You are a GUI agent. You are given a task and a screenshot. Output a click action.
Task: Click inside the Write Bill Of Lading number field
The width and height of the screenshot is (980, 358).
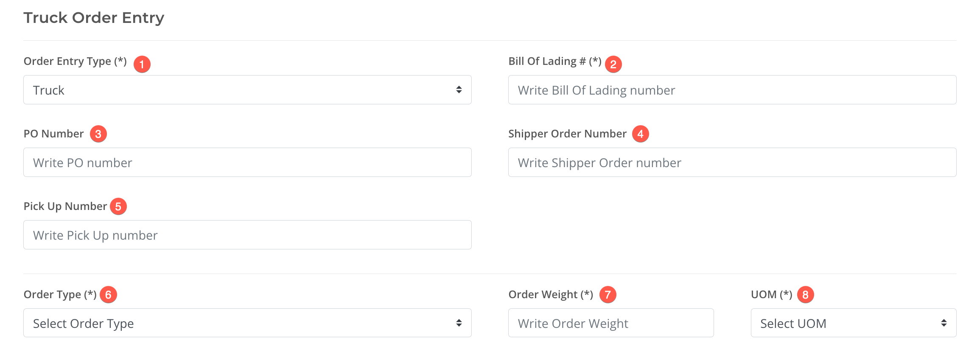[732, 89]
